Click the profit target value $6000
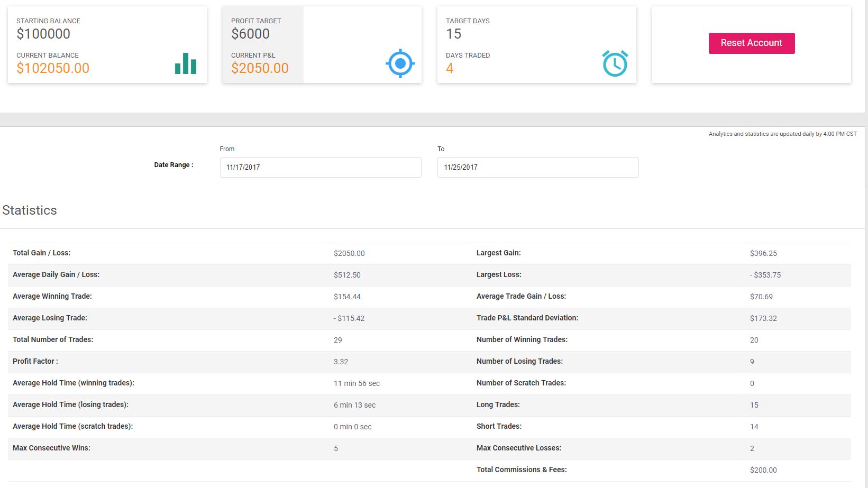Viewport: 868px width, 488px height. coord(250,34)
